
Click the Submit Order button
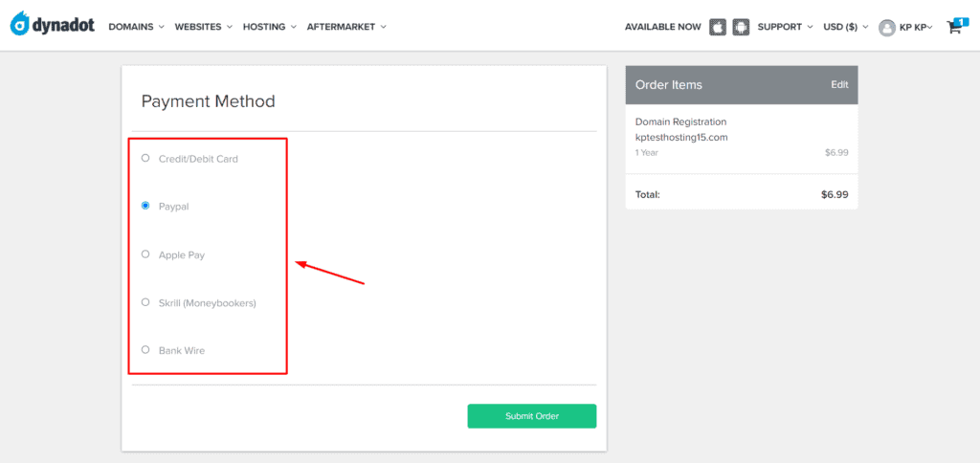click(532, 416)
